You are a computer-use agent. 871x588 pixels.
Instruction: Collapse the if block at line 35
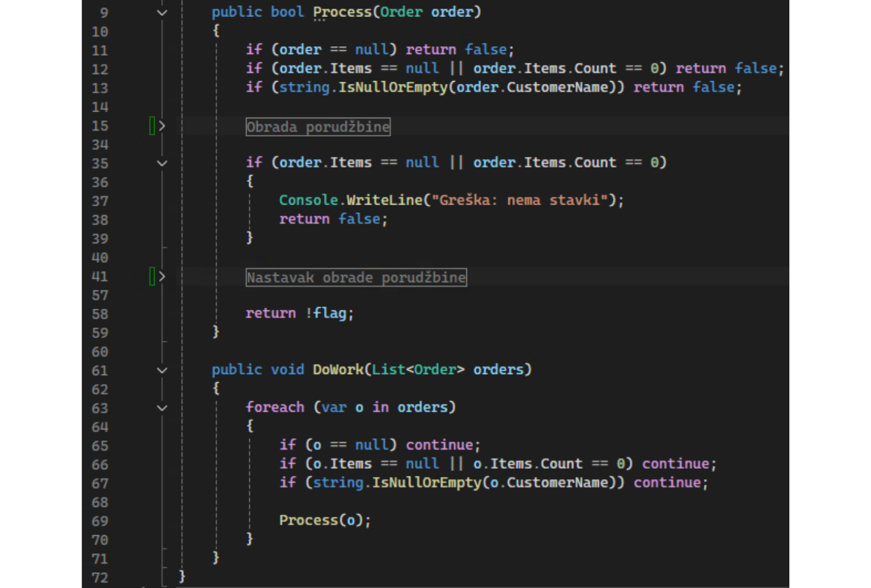[162, 163]
